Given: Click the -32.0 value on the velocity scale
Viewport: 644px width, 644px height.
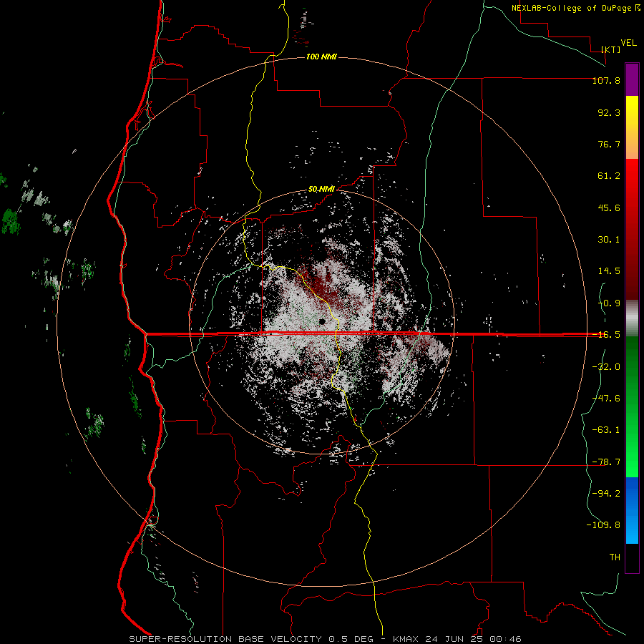Looking at the screenshot, I should pos(606,367).
